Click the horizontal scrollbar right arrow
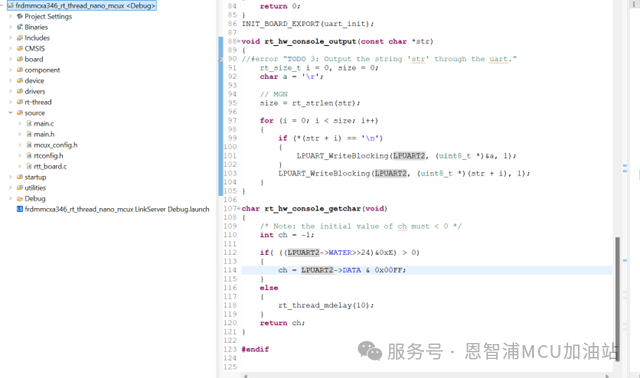This screenshot has width=640, height=378. (607, 376)
